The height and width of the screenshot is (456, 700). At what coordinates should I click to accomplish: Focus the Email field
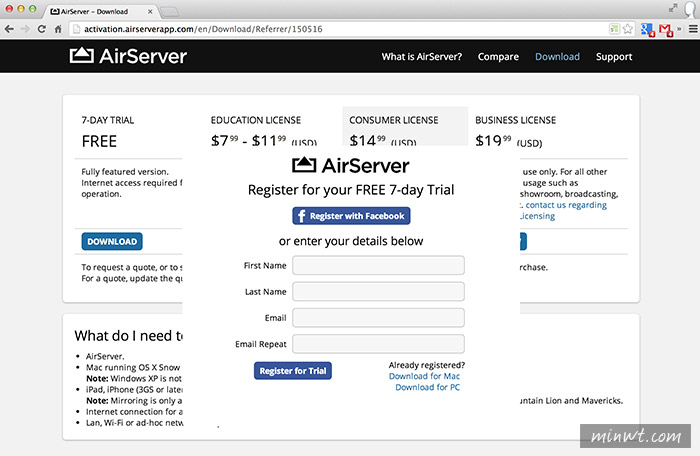point(378,318)
